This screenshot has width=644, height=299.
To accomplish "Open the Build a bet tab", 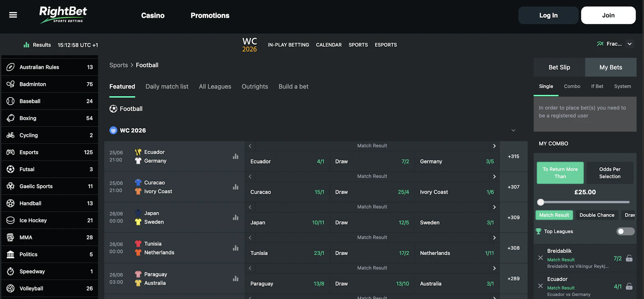I will [x=293, y=87].
